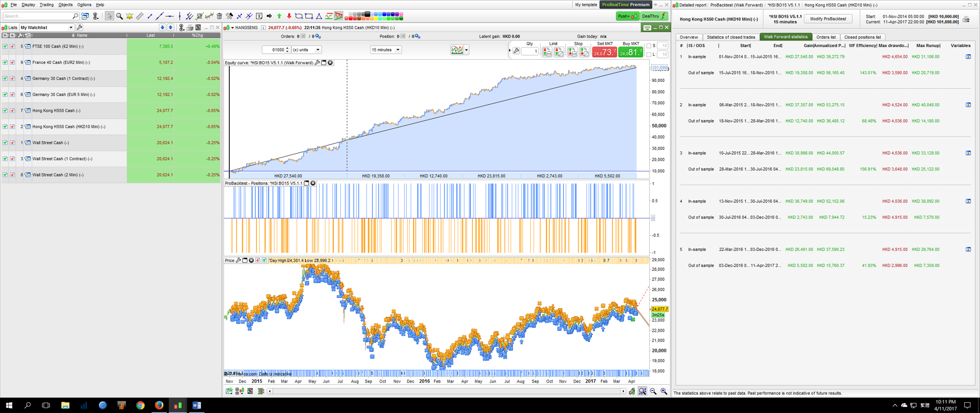Switch to the Overview tab
The height and width of the screenshot is (413, 980).
(x=688, y=37)
